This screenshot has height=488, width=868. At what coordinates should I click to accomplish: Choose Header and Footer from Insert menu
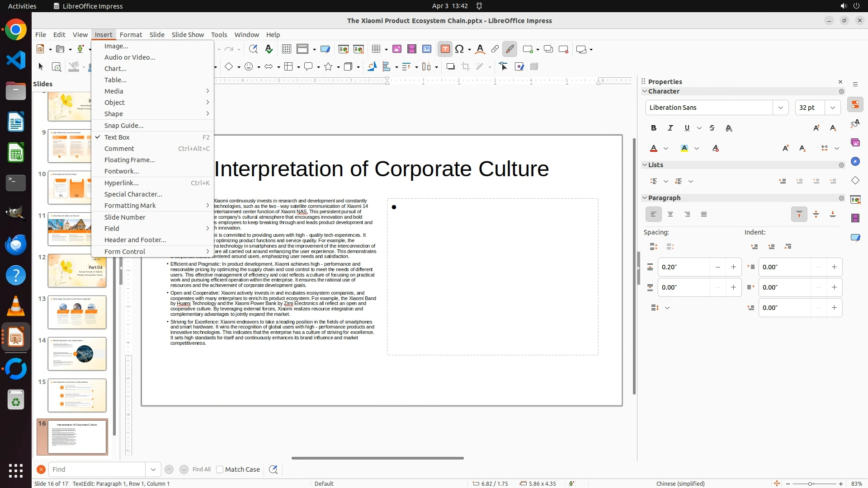[135, 240]
